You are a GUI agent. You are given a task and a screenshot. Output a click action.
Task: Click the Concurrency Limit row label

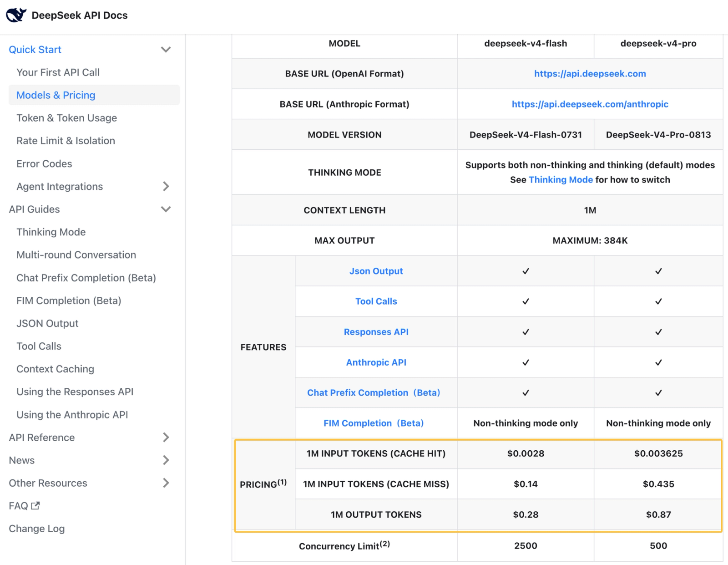point(344,545)
